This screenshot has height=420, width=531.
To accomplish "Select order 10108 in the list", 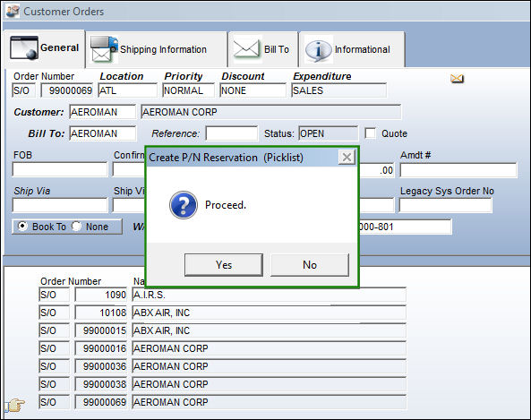I will (101, 313).
